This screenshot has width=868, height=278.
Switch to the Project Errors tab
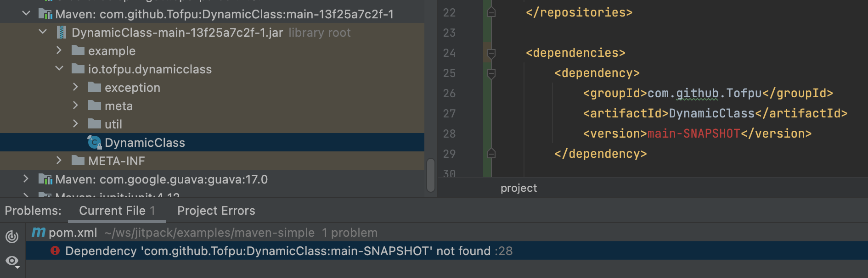(216, 211)
